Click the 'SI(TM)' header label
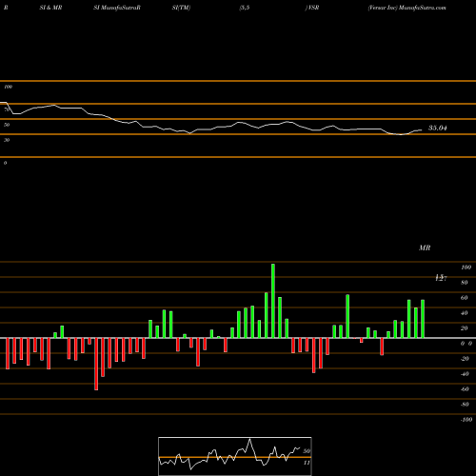This screenshot has width=476, height=476. (181, 8)
